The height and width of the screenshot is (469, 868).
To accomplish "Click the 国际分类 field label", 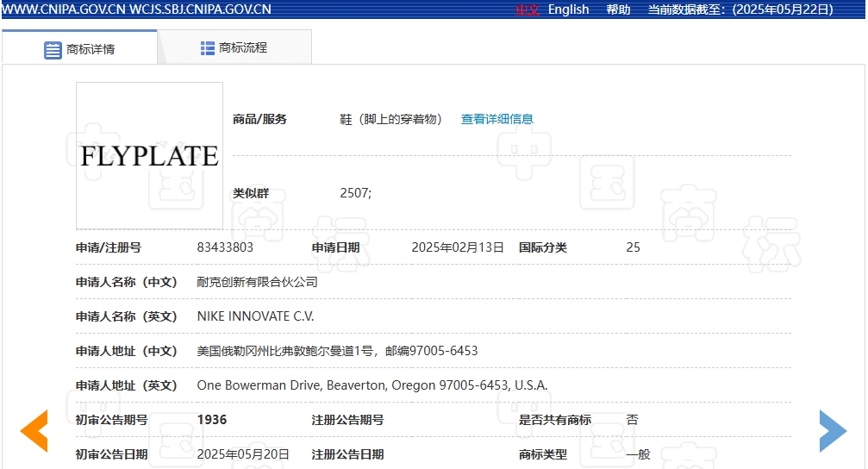I will pos(542,247).
